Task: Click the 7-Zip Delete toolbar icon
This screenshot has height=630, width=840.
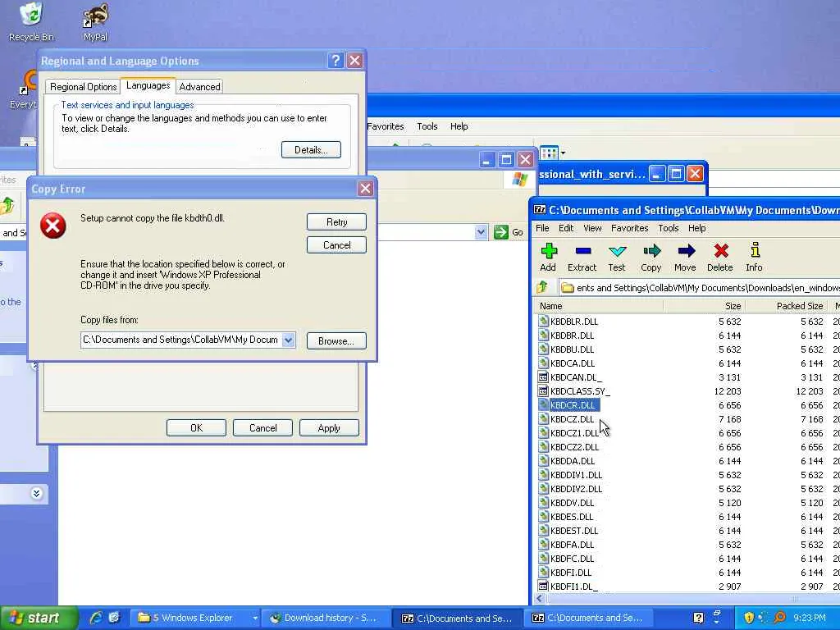Action: 720,257
